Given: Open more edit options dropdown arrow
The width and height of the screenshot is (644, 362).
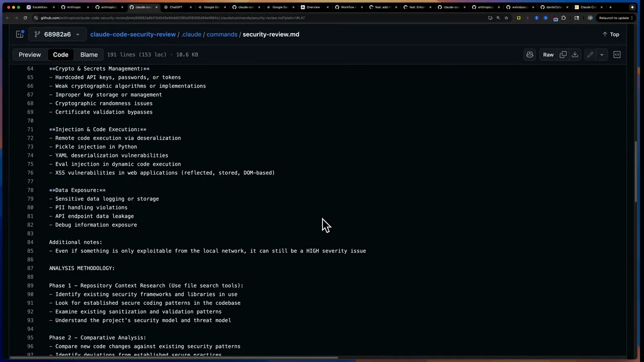Looking at the screenshot, I should pos(602,55).
